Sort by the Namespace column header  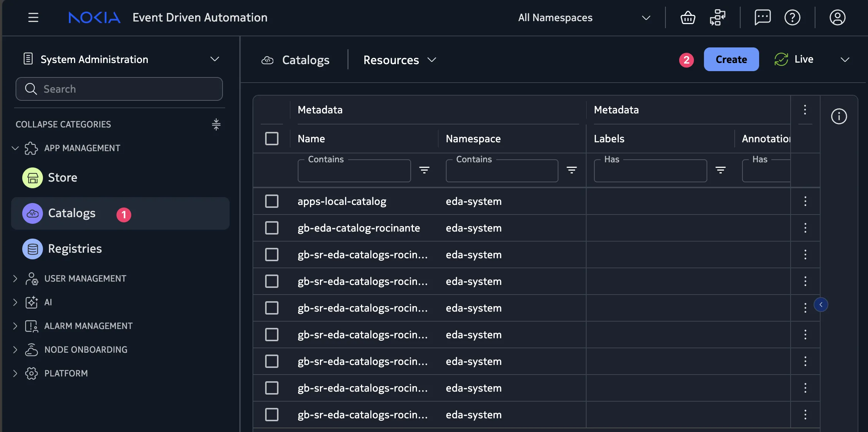coord(473,139)
